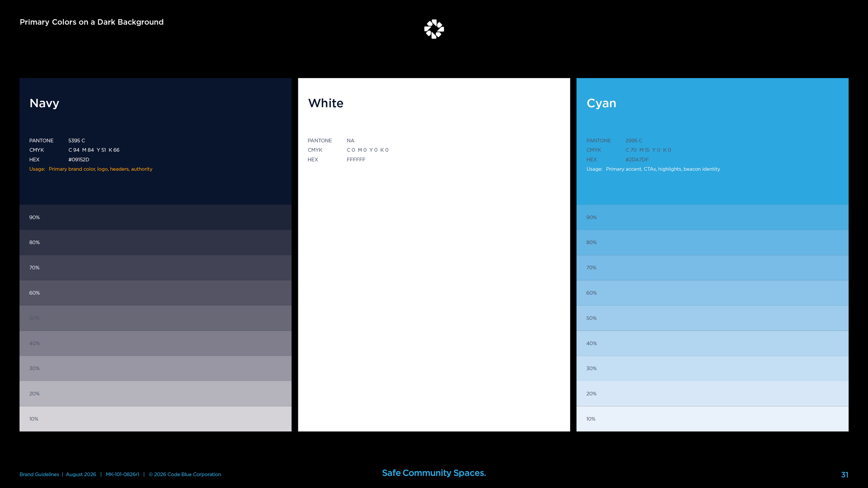Click Navy CMYK value "C 94 M 84 Y 51 K 66"
The width and height of the screenshot is (868, 488).
coord(94,150)
